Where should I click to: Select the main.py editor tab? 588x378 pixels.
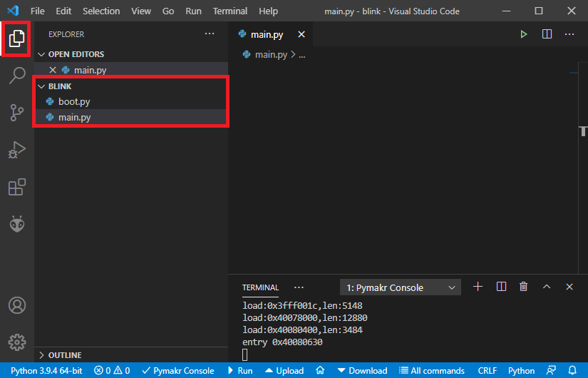pos(267,34)
